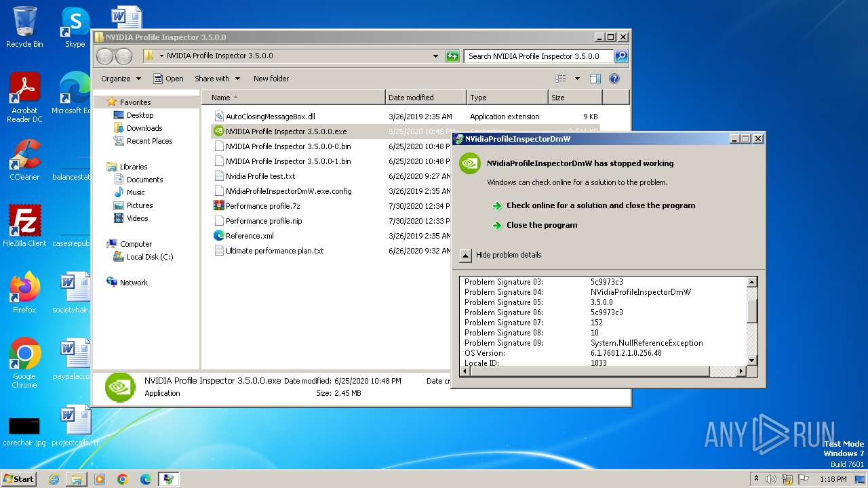Click the Explorer search input field
Image resolution: width=868 pixels, height=488 pixels.
539,56
